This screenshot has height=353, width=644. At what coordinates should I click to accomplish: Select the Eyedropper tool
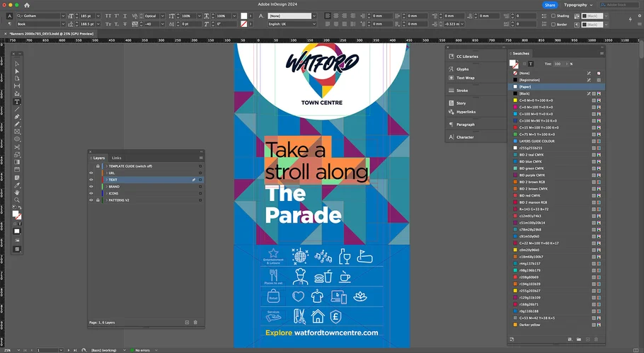(17, 185)
